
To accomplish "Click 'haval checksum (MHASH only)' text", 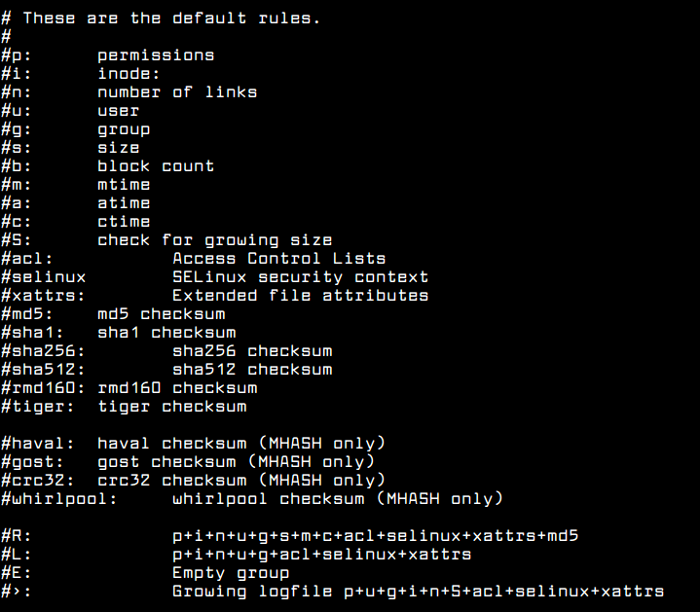I will point(241,444).
